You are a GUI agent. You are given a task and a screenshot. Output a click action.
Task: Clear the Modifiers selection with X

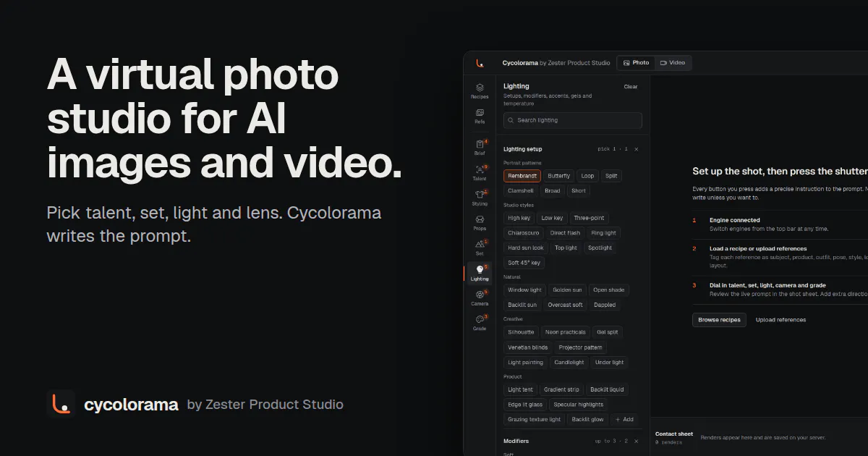click(x=637, y=441)
